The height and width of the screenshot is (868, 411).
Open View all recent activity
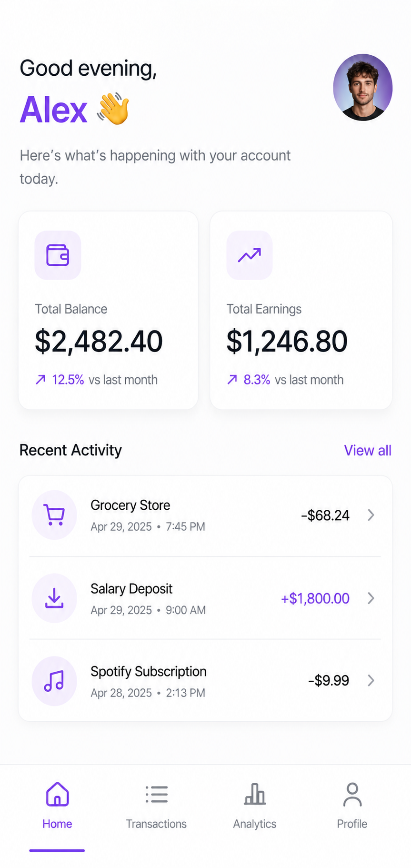pos(368,450)
